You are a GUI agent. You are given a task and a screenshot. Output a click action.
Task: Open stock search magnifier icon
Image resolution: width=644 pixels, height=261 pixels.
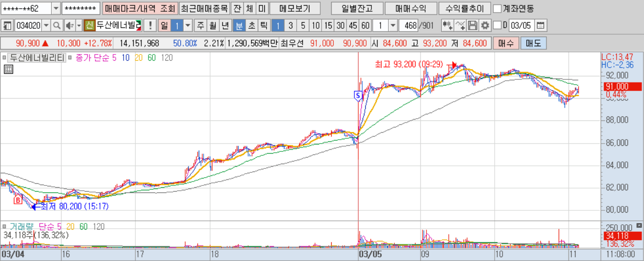pyautogui.click(x=57, y=25)
